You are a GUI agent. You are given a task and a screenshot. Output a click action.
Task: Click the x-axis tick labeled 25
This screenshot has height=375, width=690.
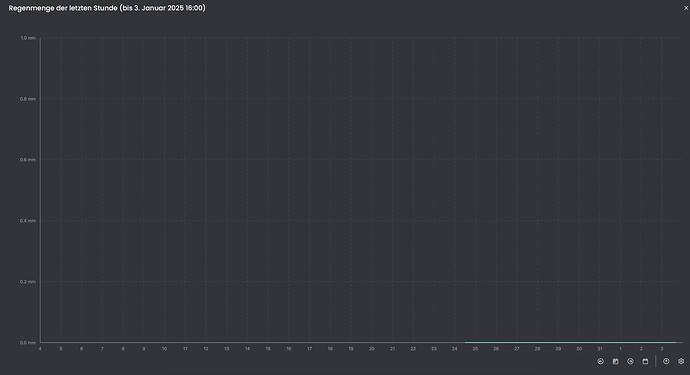(475, 349)
